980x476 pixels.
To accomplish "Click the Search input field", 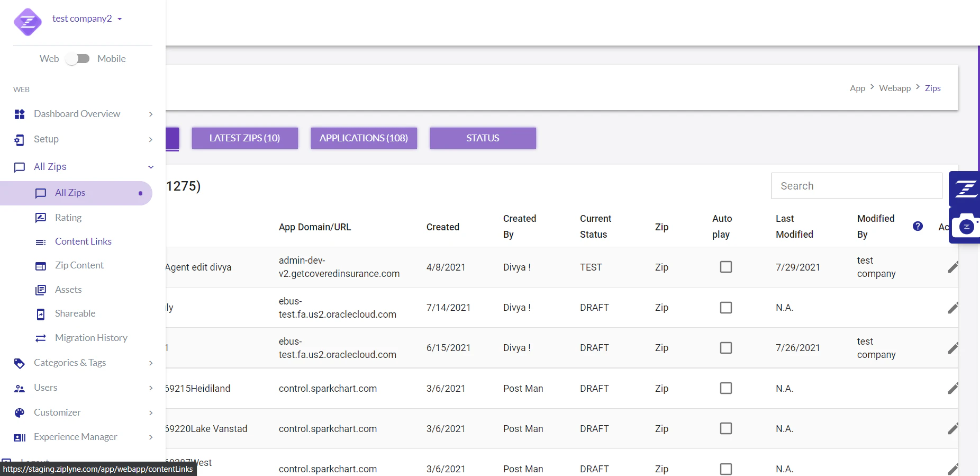I will [857, 186].
